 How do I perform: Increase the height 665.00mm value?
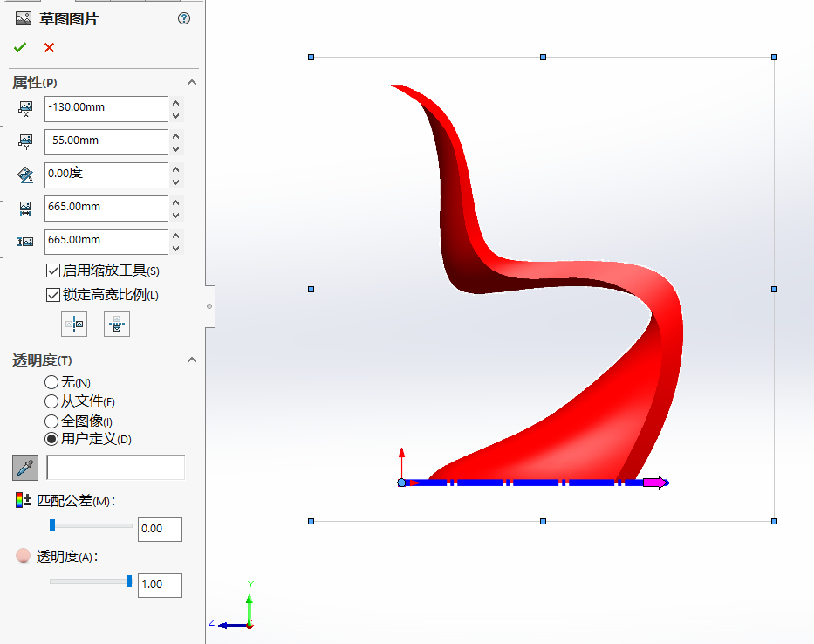click(176, 236)
